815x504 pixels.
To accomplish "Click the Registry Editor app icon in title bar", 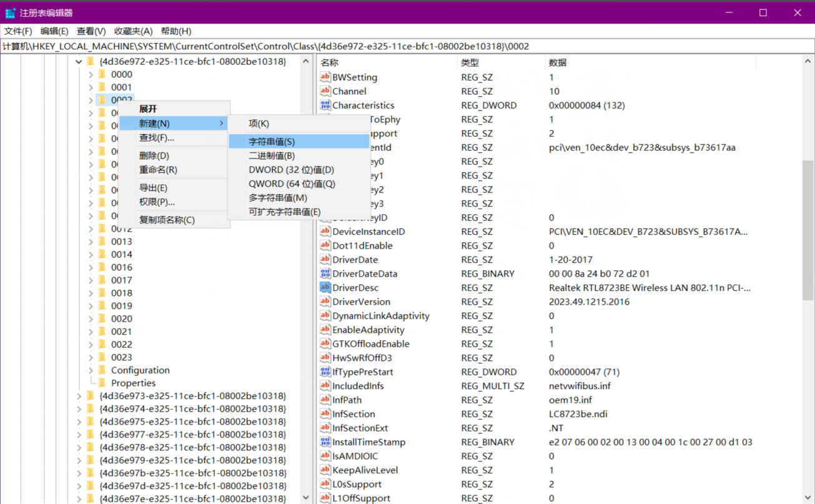I will click(x=10, y=12).
